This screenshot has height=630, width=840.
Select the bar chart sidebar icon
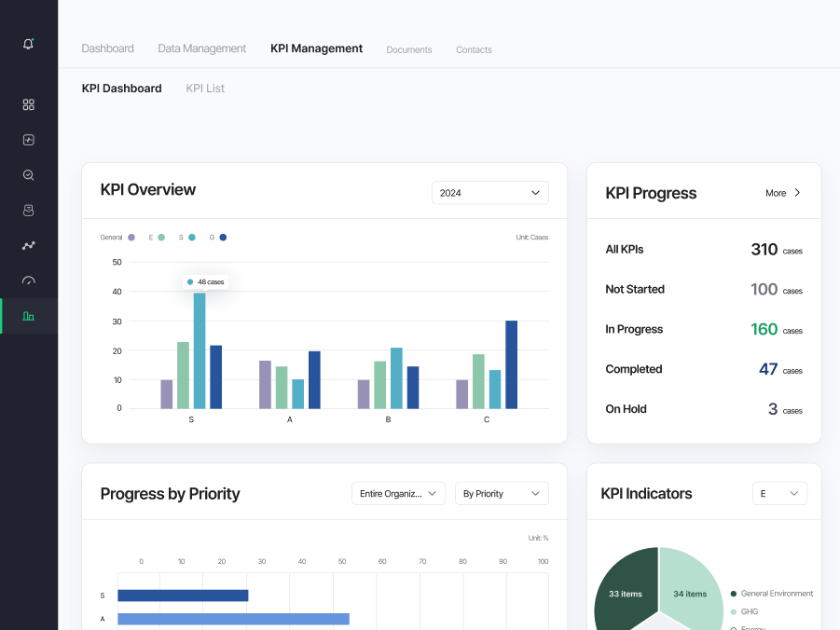coord(28,316)
